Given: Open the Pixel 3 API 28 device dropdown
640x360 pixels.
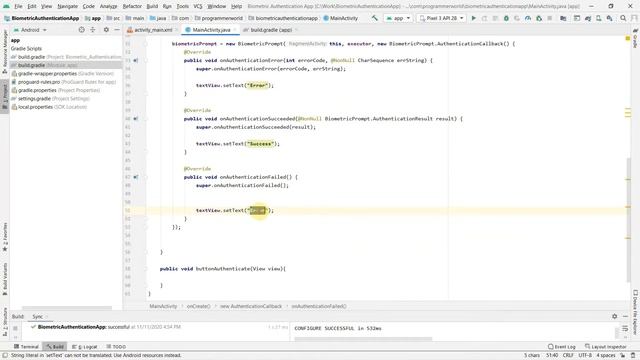Looking at the screenshot, I should pos(441,18).
